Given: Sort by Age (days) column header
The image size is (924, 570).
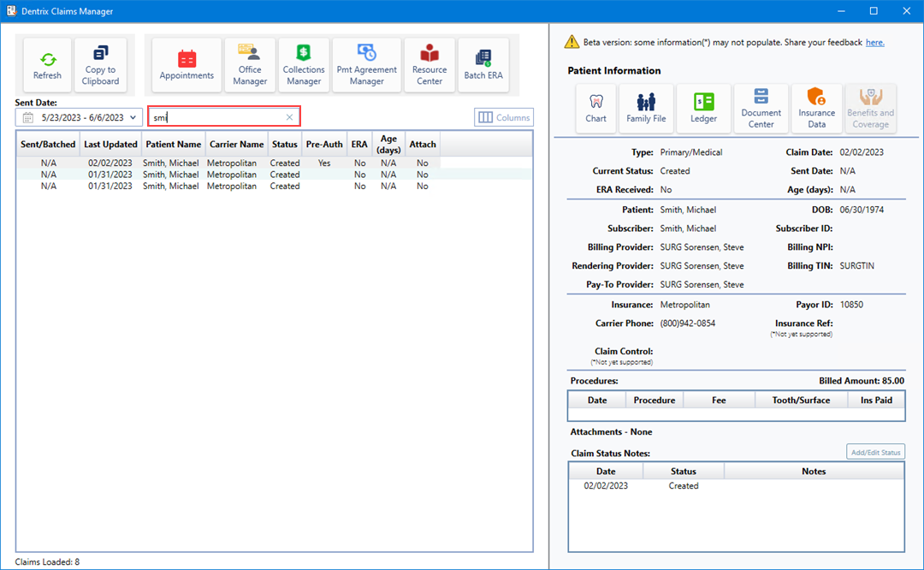Looking at the screenshot, I should point(388,144).
